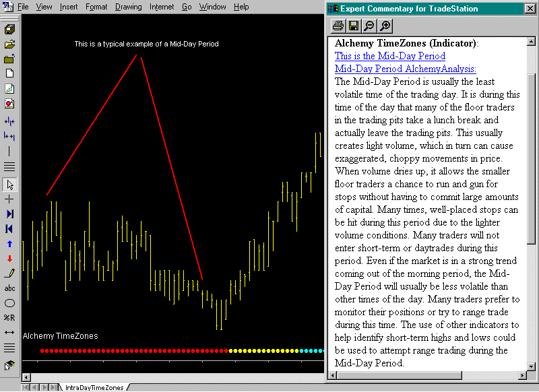Click the red-dot page toolbar icon

9,104
